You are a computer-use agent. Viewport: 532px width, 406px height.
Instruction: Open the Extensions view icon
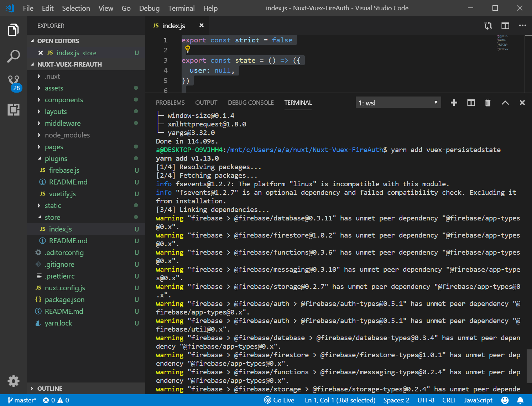coord(14,109)
